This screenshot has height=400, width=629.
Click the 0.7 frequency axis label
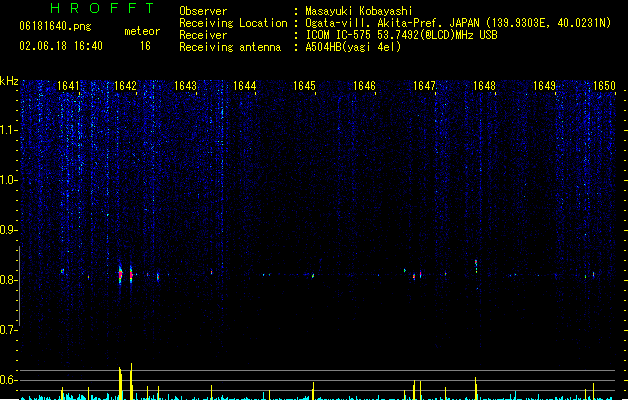tap(8, 330)
